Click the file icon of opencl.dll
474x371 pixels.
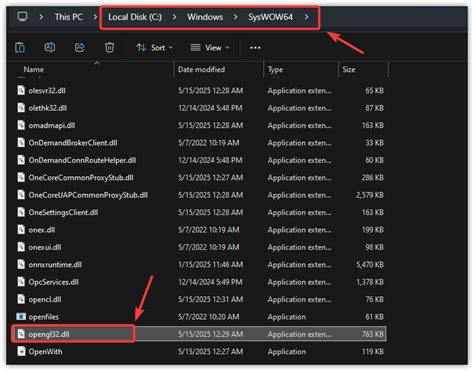(x=21, y=299)
